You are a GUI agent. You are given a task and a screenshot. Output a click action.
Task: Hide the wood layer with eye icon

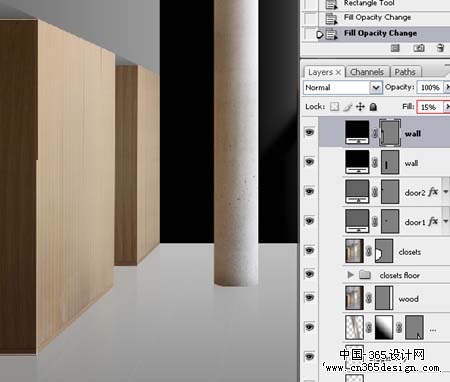(x=309, y=298)
